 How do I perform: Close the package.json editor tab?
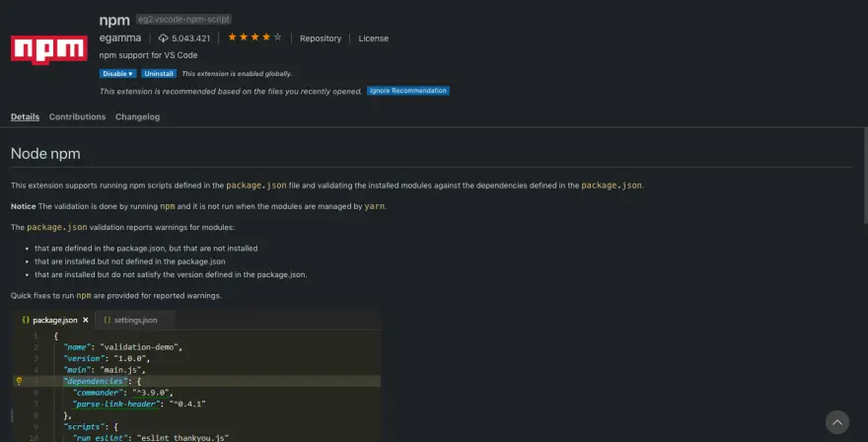pos(85,320)
